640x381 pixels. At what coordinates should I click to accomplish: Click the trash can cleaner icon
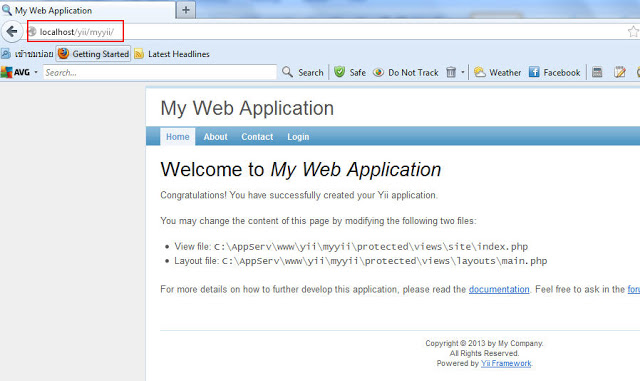pos(451,73)
